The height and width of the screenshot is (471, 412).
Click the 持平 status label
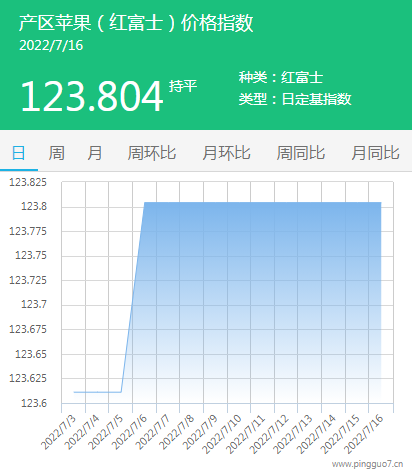[183, 86]
